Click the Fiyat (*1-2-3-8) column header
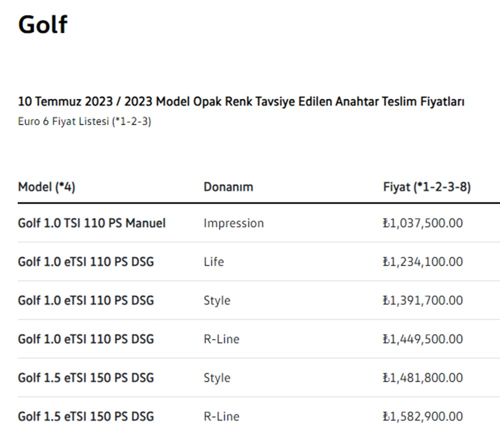This screenshot has height=448, width=500. click(x=426, y=187)
